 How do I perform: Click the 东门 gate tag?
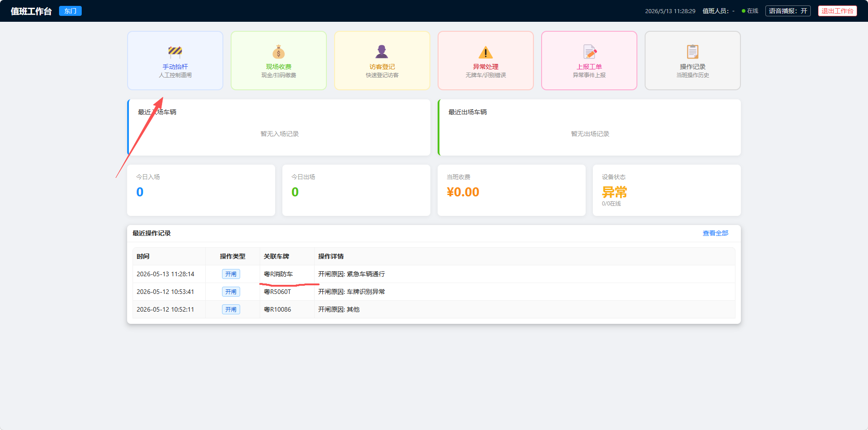(70, 11)
